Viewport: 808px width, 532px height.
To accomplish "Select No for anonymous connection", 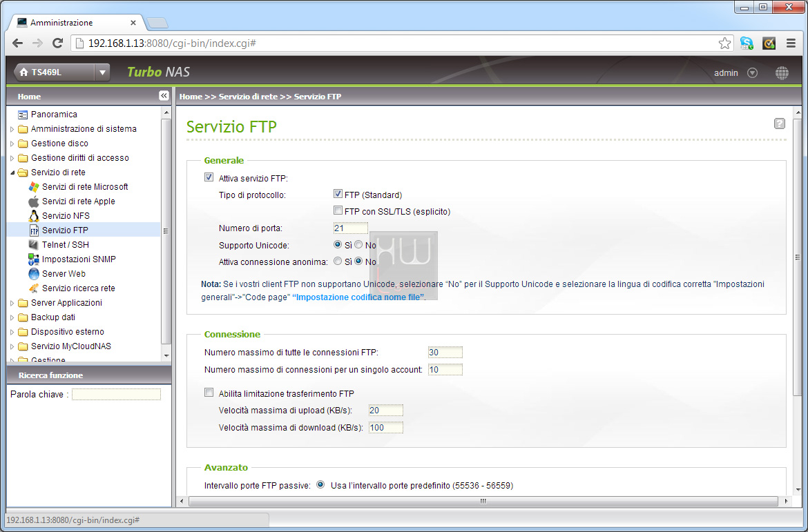I will tap(358, 261).
